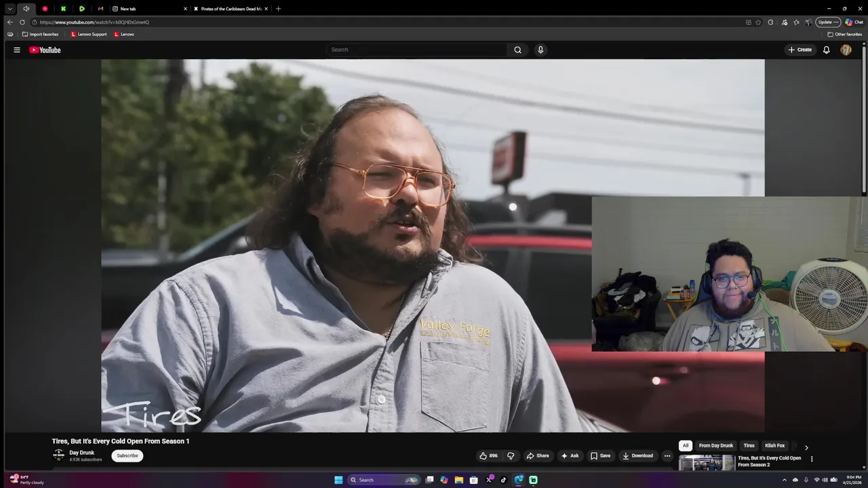Show hidden system tray icons
The width and height of the screenshot is (868, 488).
[x=785, y=480]
